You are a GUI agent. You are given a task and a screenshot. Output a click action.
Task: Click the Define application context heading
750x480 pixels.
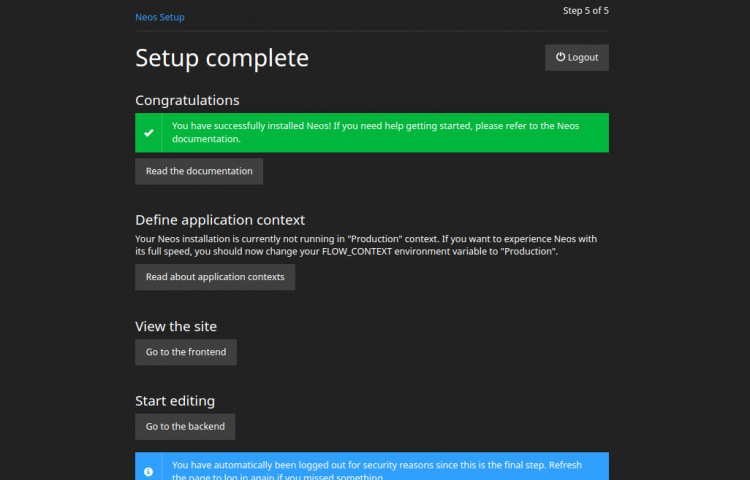[x=220, y=219]
